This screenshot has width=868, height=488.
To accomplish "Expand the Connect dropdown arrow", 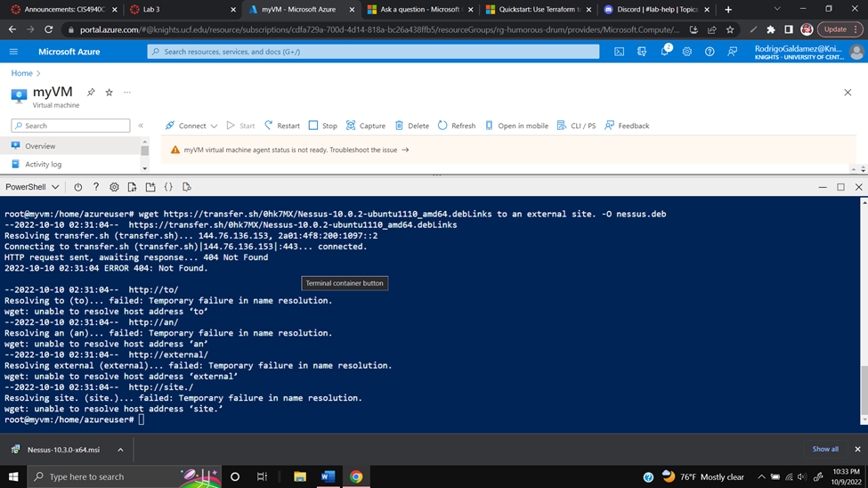I will pyautogui.click(x=214, y=126).
